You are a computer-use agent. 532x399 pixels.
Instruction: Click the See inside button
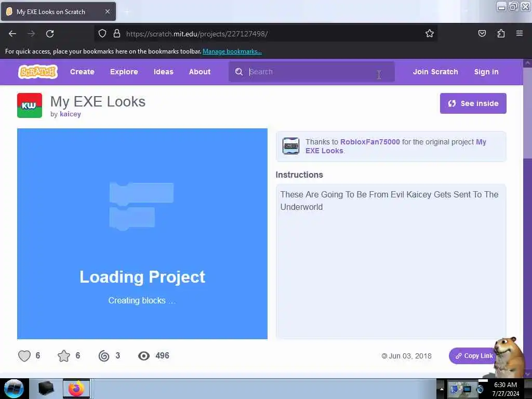[x=473, y=103]
